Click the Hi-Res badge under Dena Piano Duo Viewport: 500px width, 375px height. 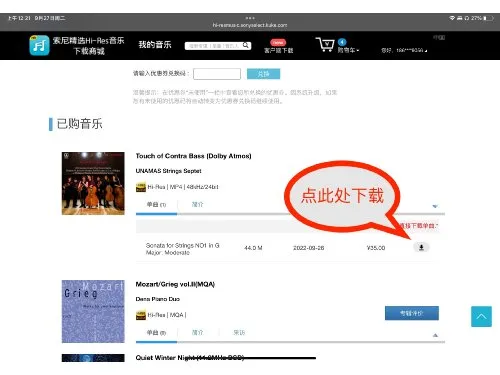tap(141, 315)
